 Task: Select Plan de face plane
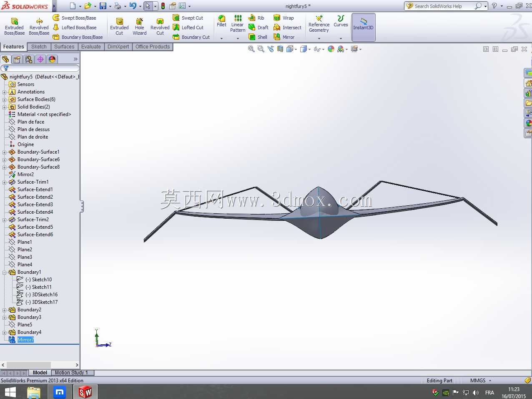(30, 122)
